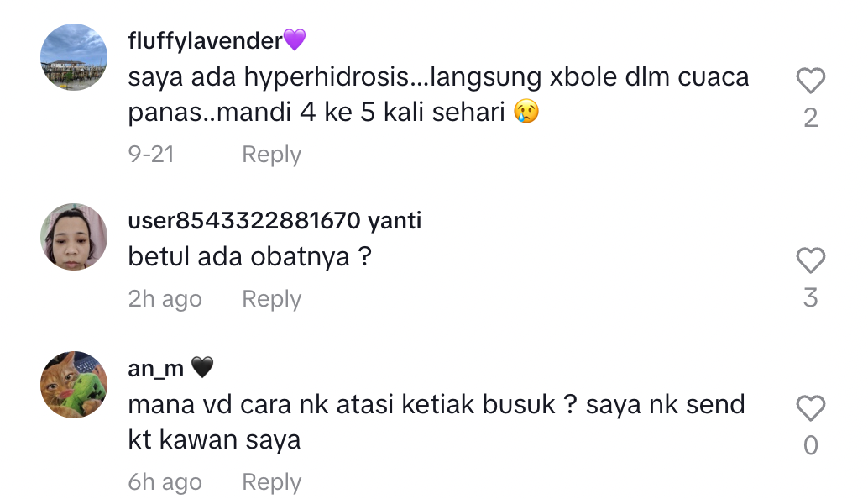Select the like count 3 on yanti's comment
This screenshot has height=499, width=868.
pyautogui.click(x=810, y=297)
